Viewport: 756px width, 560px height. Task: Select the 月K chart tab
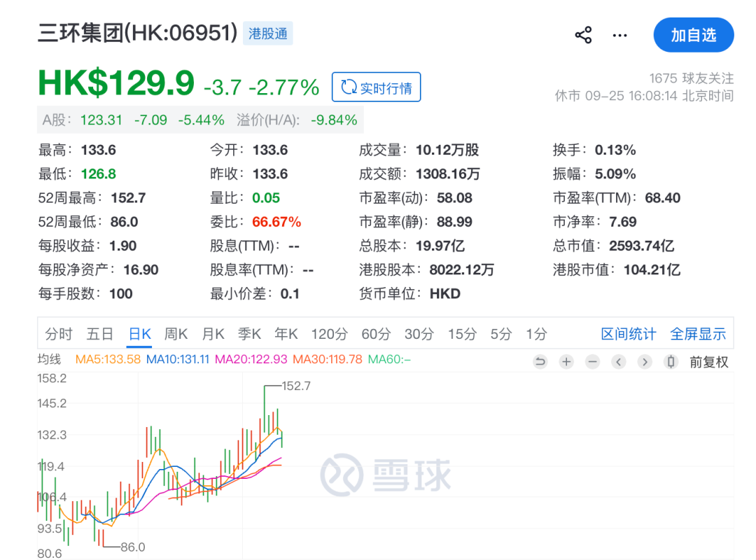pos(213,334)
